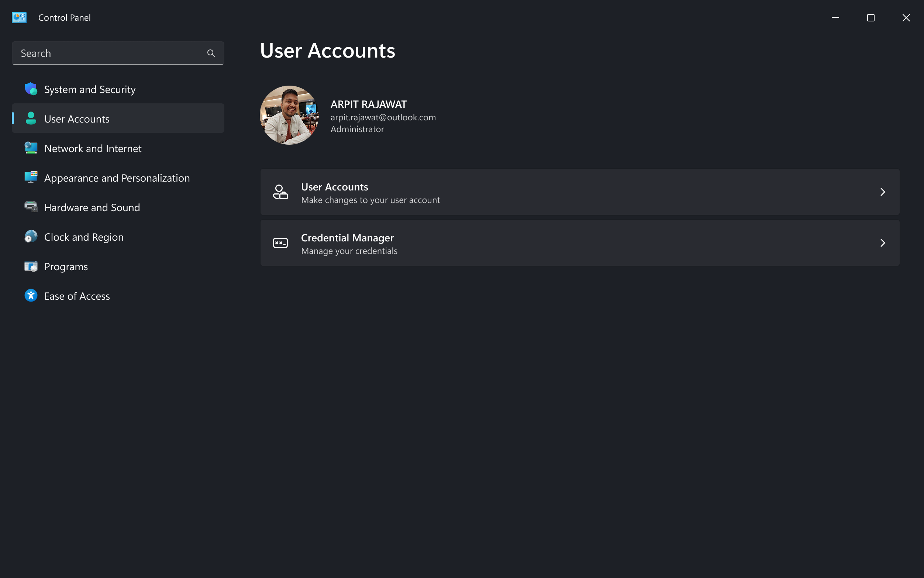Click the Clock and Region clock icon
The image size is (924, 578).
pos(31,236)
